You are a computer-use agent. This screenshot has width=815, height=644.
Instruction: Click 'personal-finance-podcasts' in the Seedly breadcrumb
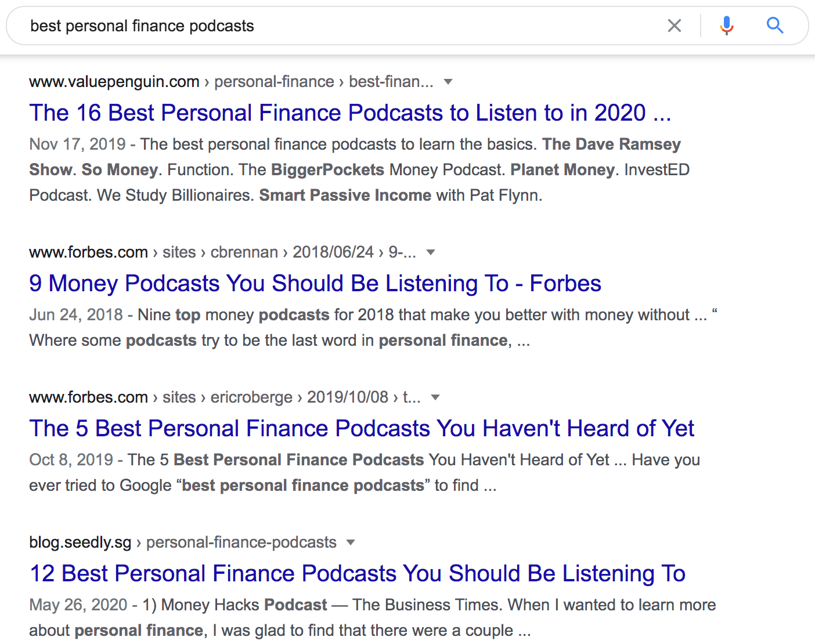241,543
